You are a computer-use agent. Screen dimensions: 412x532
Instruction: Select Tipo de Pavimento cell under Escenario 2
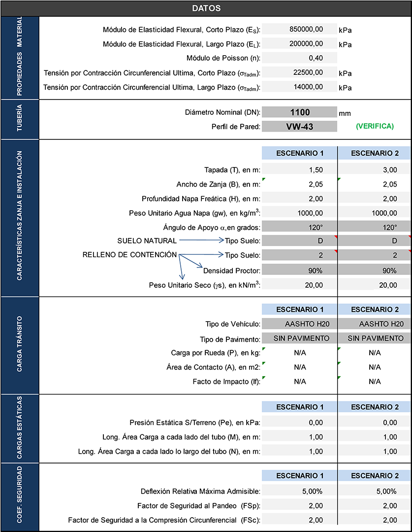click(x=375, y=338)
